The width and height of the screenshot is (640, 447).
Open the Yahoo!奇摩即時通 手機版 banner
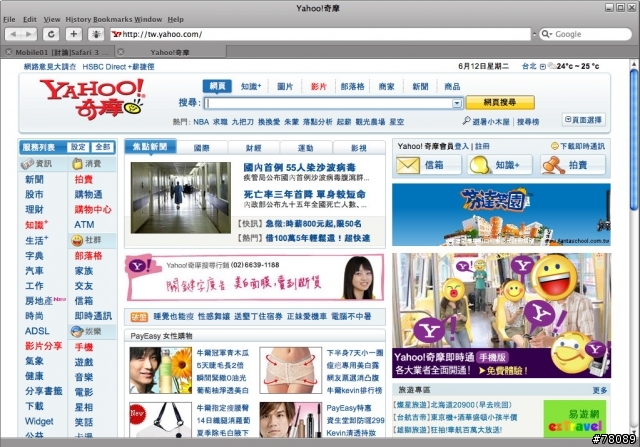pyautogui.click(x=501, y=315)
